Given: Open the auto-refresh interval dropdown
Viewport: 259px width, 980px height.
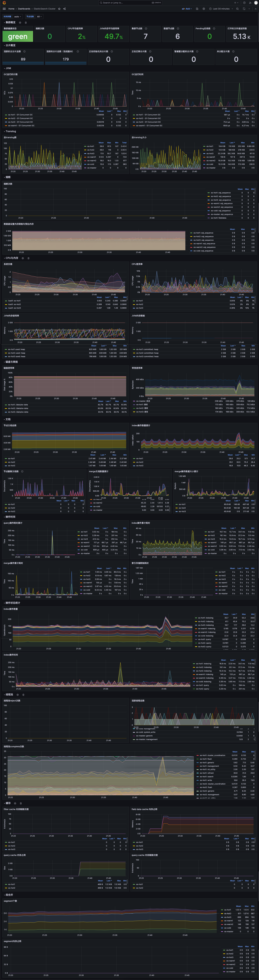Looking at the screenshot, I should pyautogui.click(x=249, y=9).
